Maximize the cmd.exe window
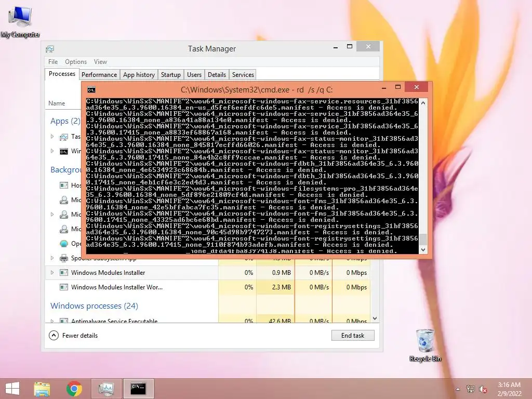This screenshot has height=399, width=532. coord(398,87)
